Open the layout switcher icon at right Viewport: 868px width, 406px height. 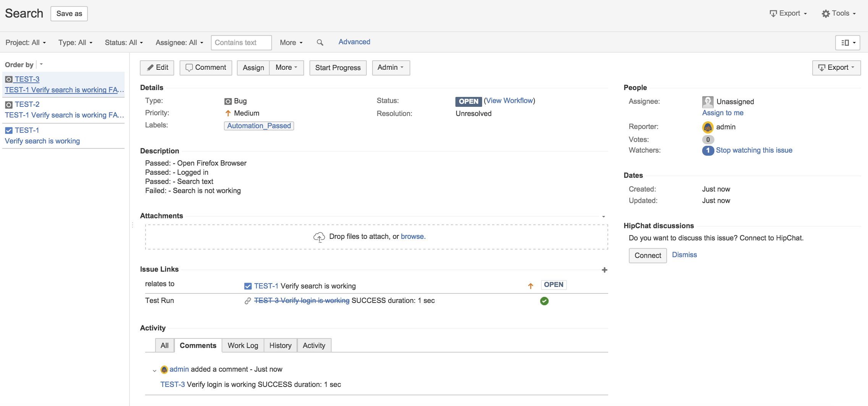click(x=848, y=43)
